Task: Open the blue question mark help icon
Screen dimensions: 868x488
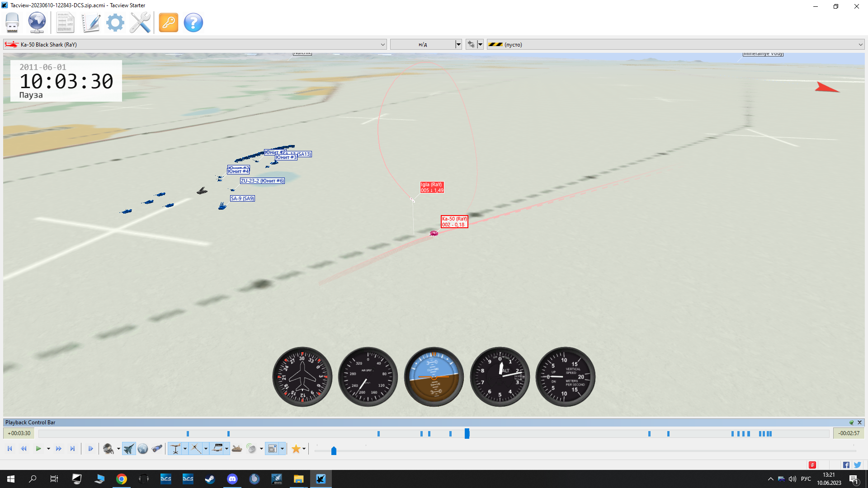Action: point(193,23)
